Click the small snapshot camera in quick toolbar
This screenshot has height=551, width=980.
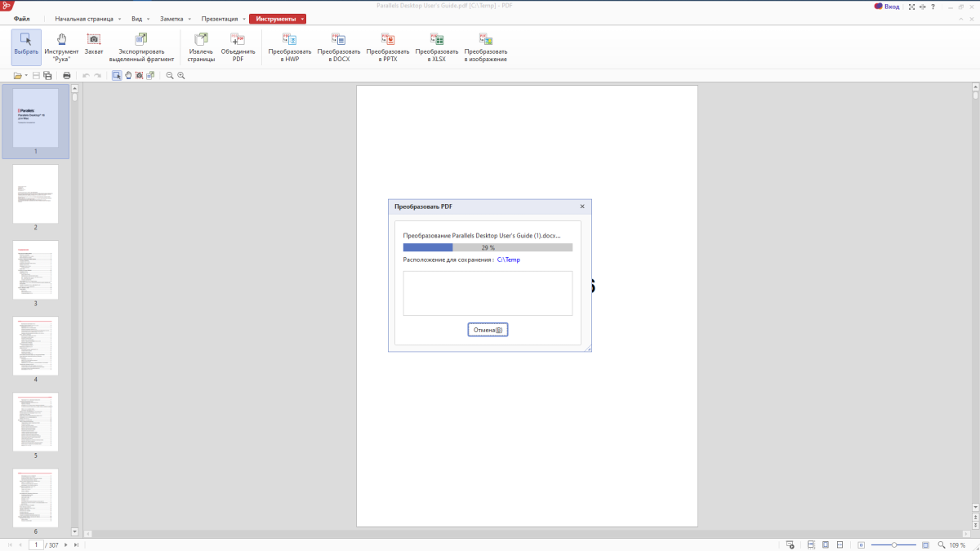(x=140, y=75)
